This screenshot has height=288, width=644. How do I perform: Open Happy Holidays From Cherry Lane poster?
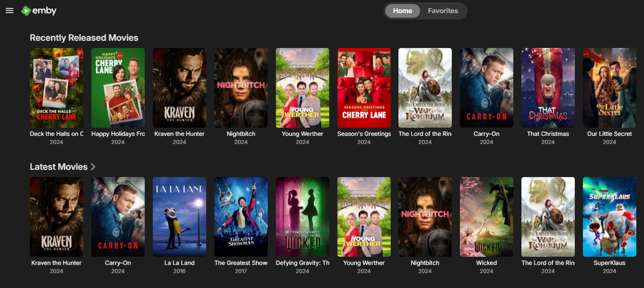click(x=118, y=88)
